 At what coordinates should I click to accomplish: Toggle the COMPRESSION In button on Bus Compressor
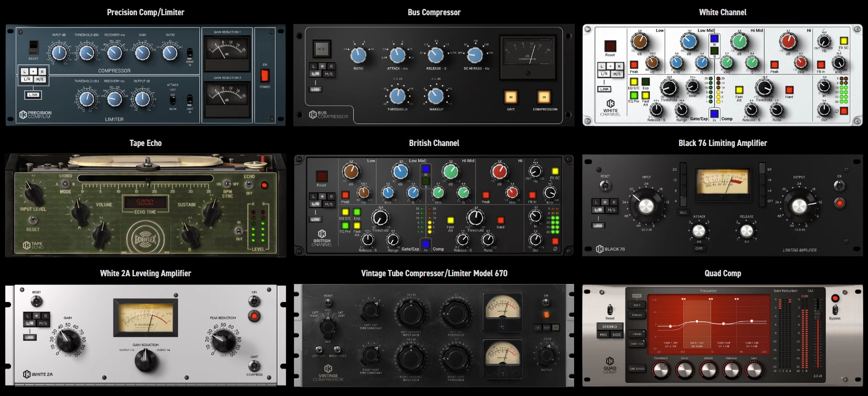pyautogui.click(x=544, y=97)
